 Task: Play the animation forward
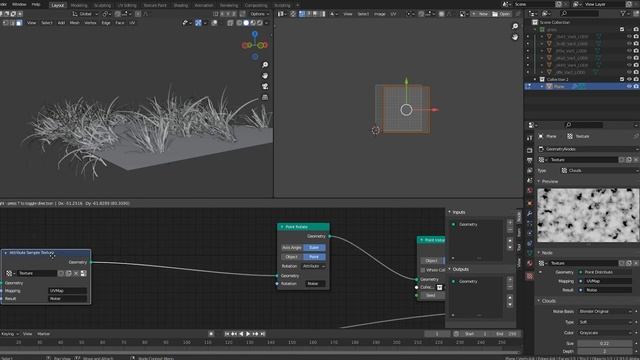(248, 334)
